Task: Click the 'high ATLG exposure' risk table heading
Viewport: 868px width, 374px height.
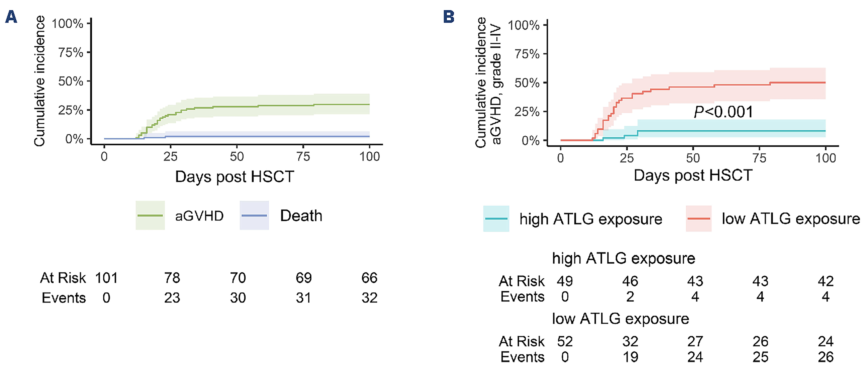Action: 623,258
